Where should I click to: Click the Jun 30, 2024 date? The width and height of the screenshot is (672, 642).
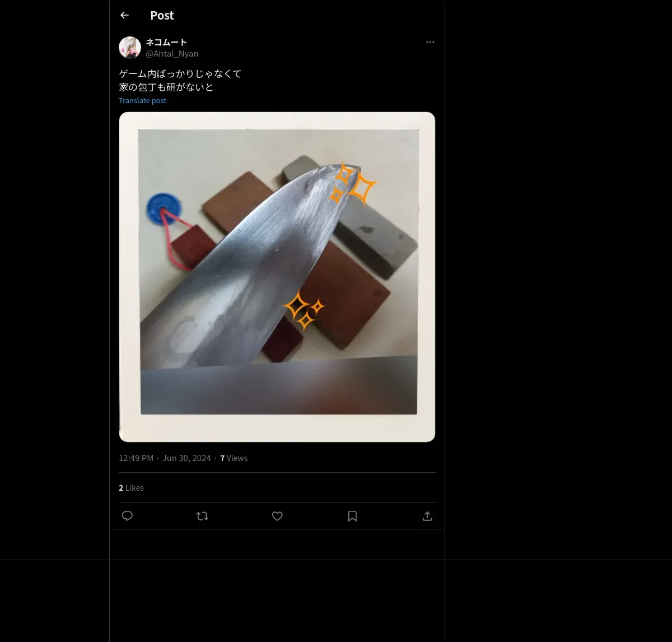click(x=186, y=458)
